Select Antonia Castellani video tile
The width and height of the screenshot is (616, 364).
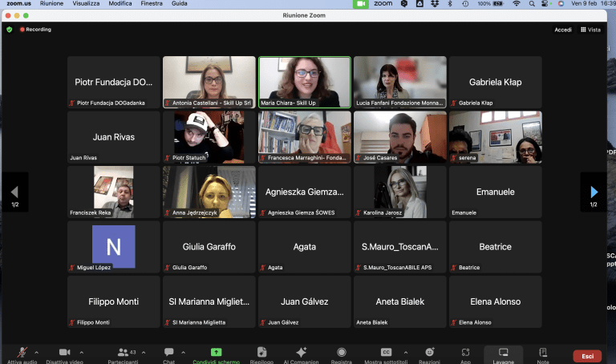[x=209, y=82]
